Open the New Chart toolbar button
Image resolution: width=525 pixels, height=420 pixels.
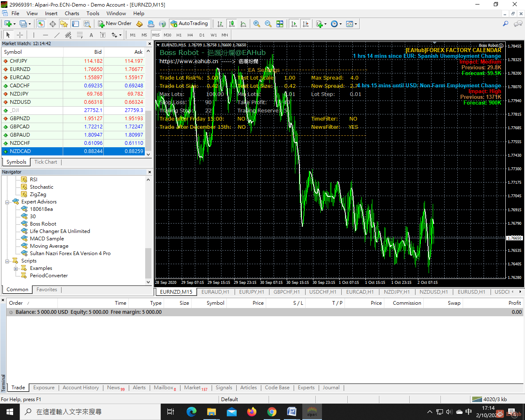point(8,24)
